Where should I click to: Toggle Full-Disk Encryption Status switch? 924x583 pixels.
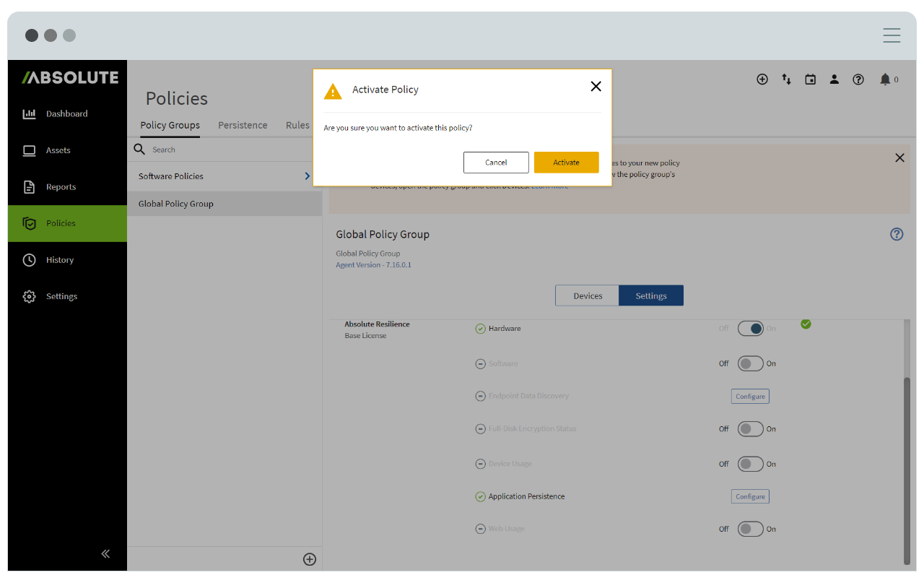(x=751, y=429)
